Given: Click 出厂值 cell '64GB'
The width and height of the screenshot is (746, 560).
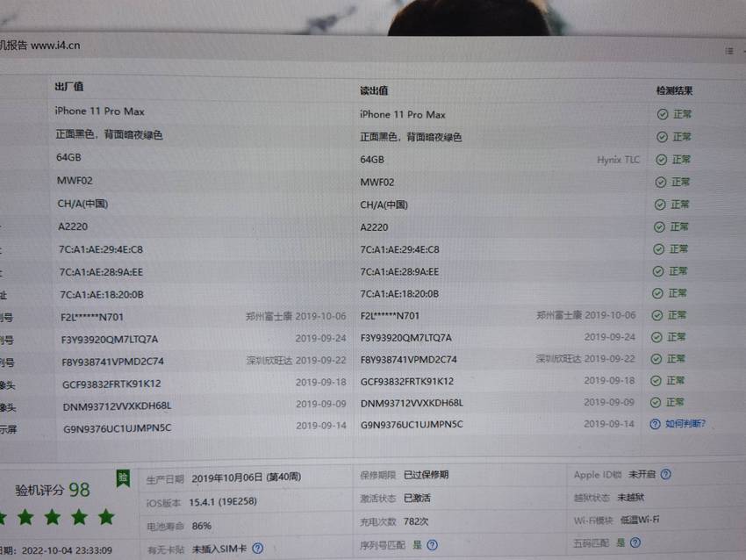Looking at the screenshot, I should (68, 157).
